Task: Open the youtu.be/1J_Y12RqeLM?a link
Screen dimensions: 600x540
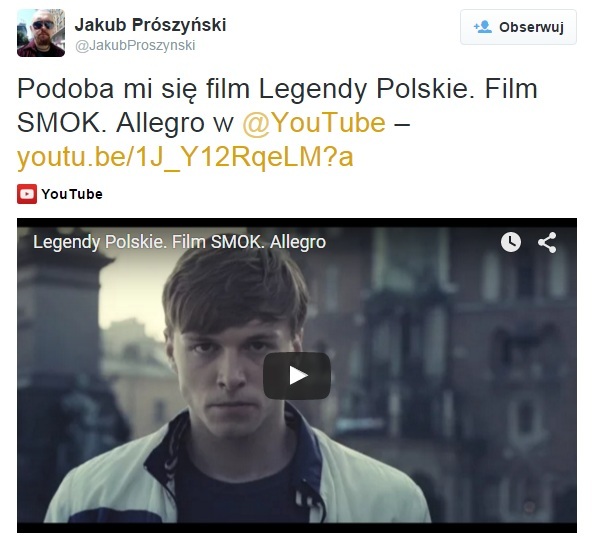Action: point(185,157)
